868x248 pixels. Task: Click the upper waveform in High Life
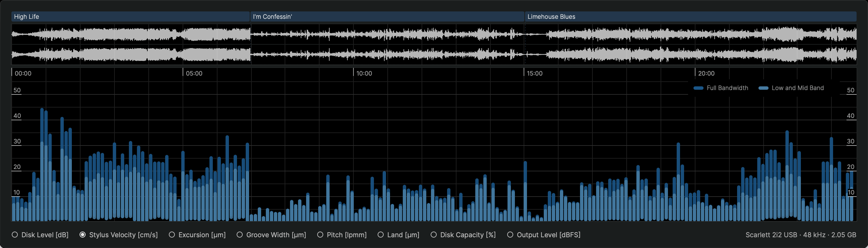coord(131,34)
